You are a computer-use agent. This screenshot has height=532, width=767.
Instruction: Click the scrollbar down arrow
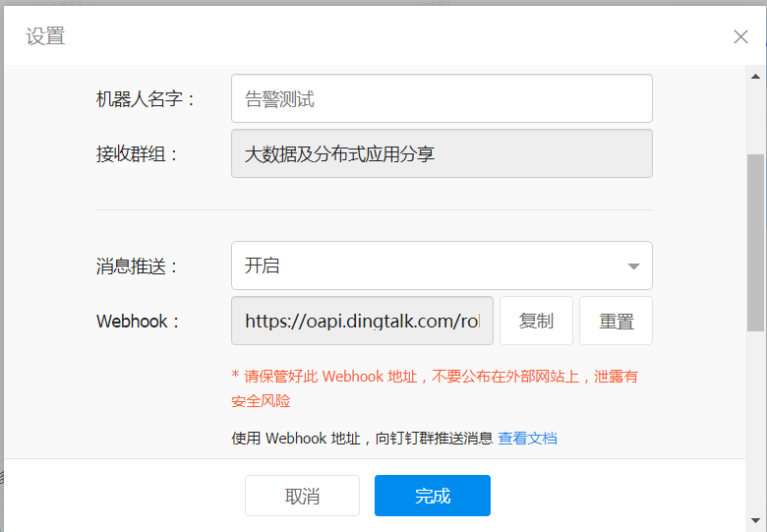[755, 520]
